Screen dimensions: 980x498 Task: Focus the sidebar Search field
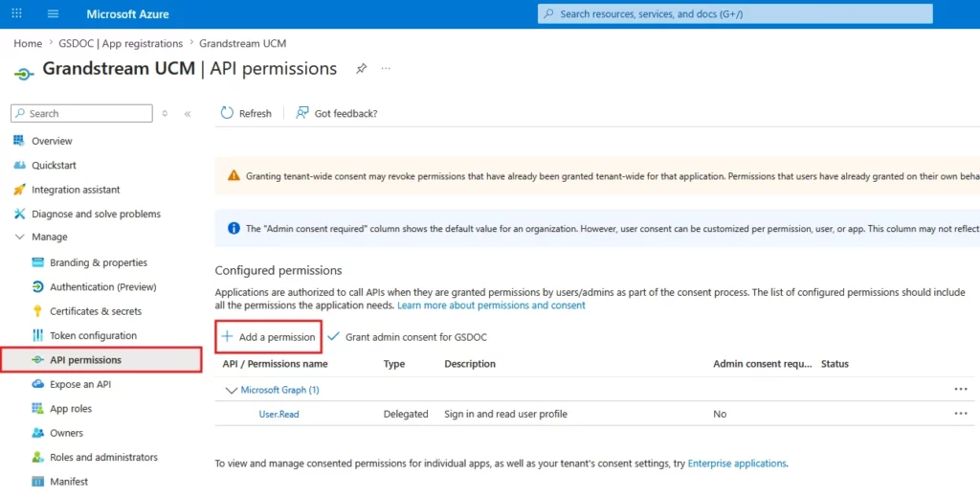point(82,113)
